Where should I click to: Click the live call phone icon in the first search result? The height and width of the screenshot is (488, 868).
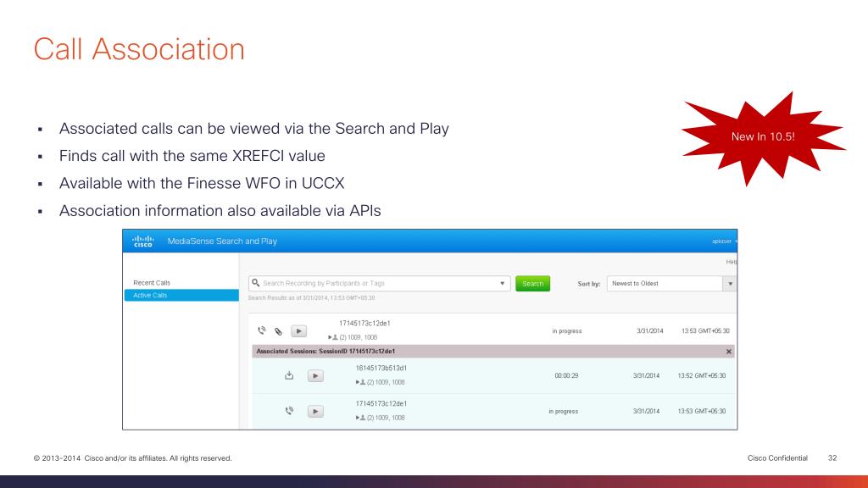(x=262, y=330)
